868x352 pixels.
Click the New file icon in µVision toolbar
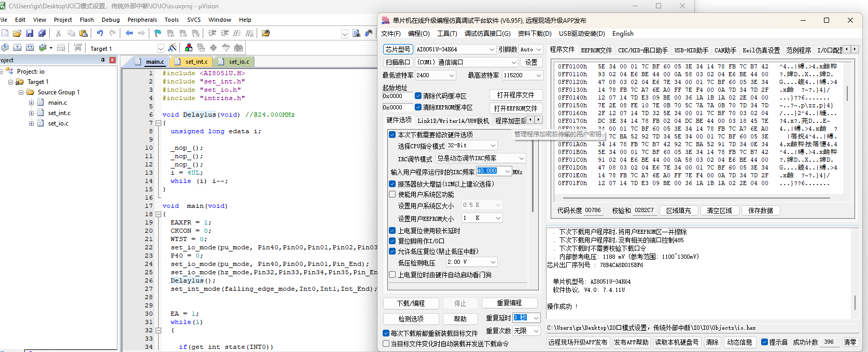coord(5,33)
